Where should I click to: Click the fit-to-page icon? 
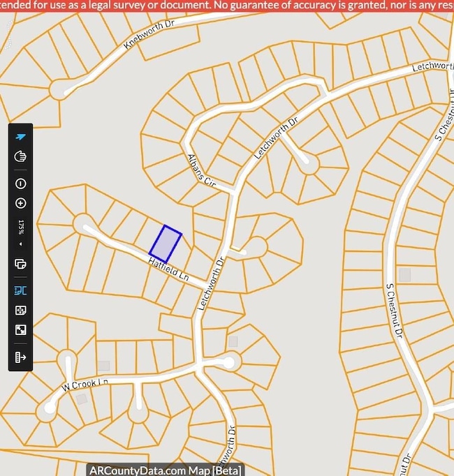20,311
